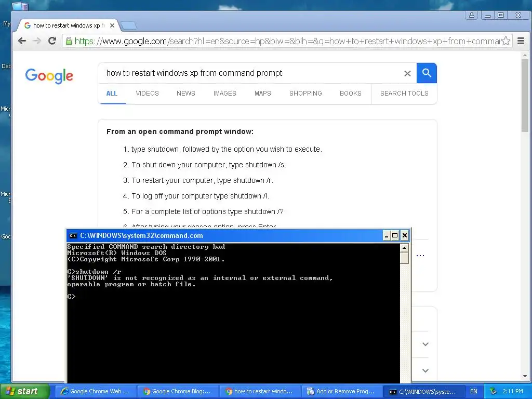This screenshot has width=532, height=399.
Task: Close the command.com window
Action: click(x=404, y=235)
